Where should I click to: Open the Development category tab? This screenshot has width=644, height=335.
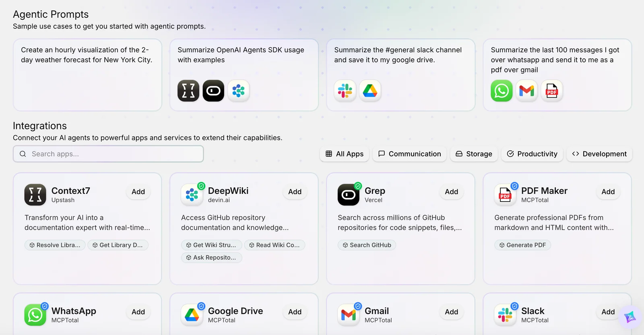click(599, 154)
